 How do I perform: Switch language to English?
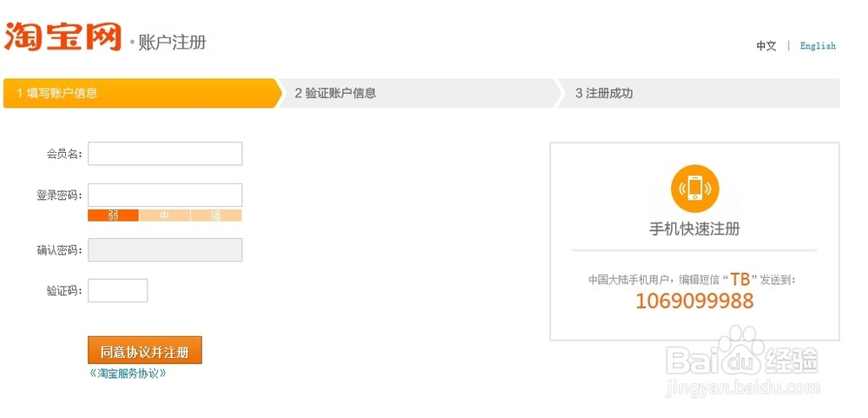coord(818,46)
